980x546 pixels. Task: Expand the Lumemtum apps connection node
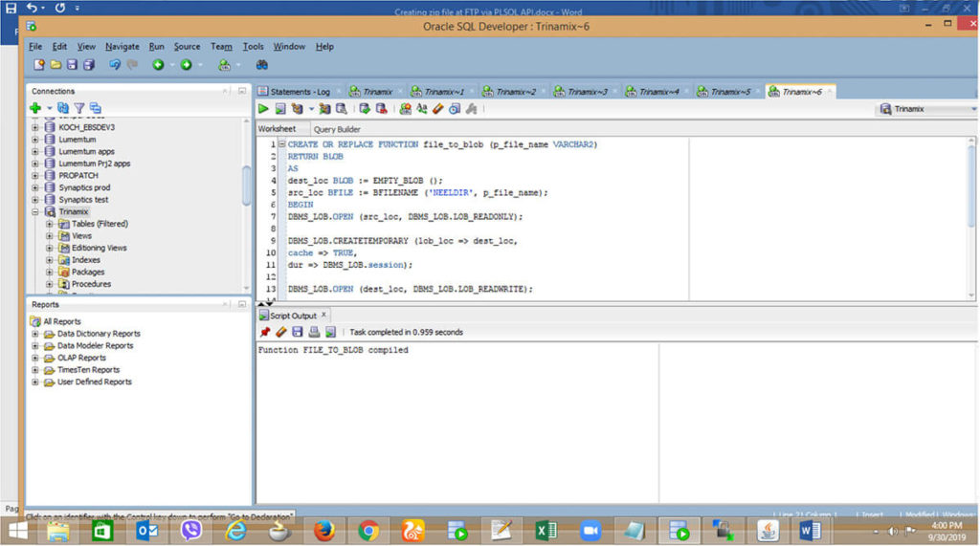(x=35, y=151)
